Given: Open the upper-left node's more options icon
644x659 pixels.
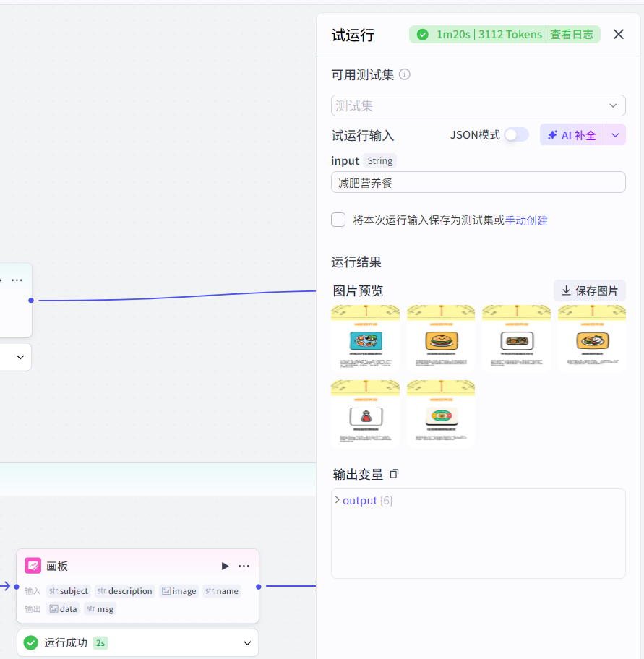Looking at the screenshot, I should pyautogui.click(x=17, y=280).
